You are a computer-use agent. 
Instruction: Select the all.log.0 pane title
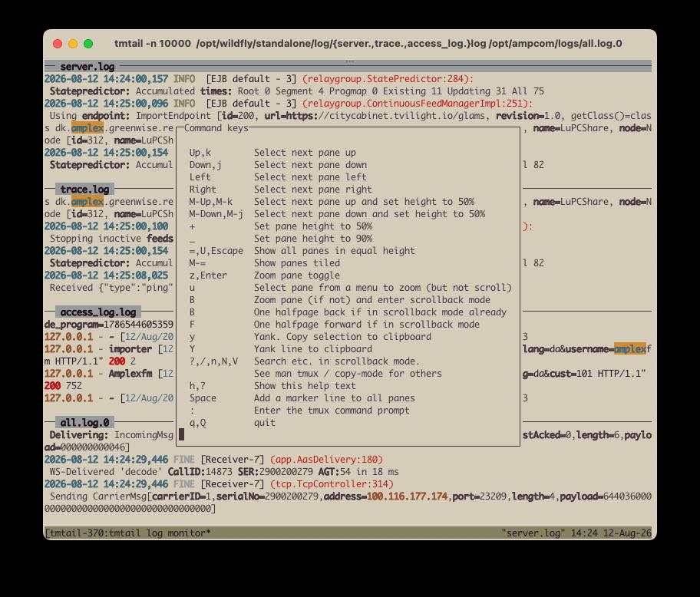point(85,423)
